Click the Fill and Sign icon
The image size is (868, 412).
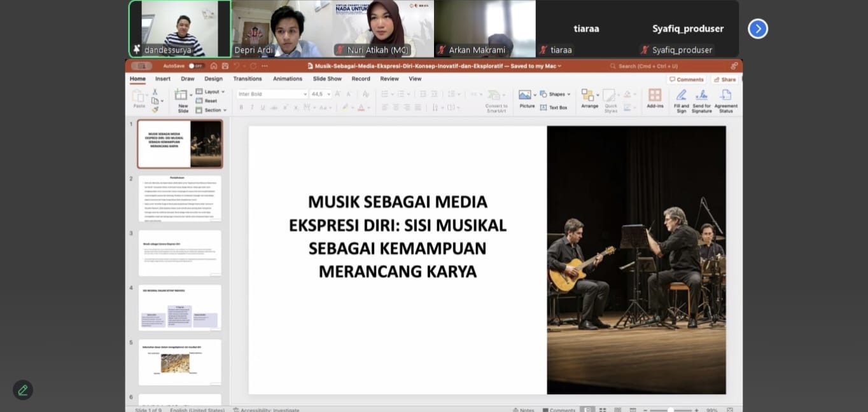(x=681, y=96)
